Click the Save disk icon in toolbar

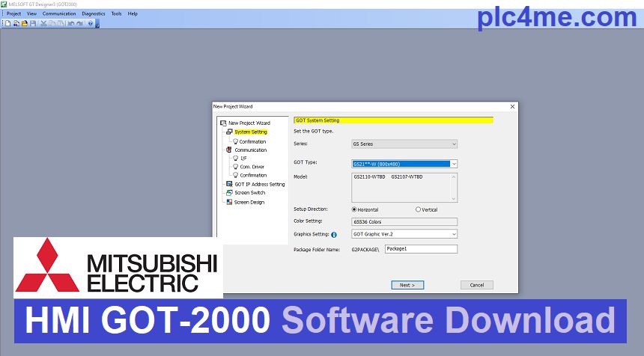tap(33, 23)
